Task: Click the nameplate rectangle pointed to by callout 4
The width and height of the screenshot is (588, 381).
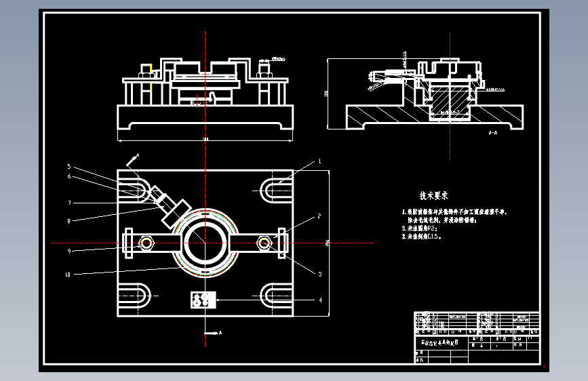Action: 203,300
